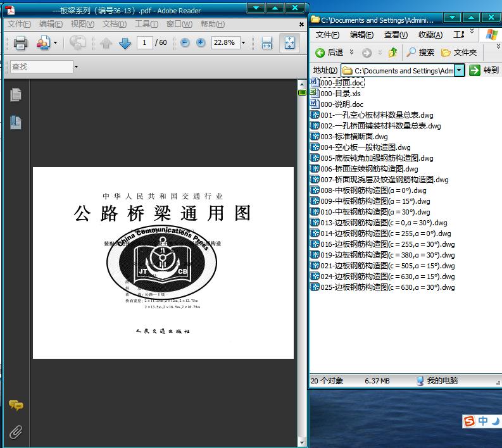This screenshot has width=502, height=448.
Task: Click the 搜索 search button in Explorer
Action: pos(420,52)
